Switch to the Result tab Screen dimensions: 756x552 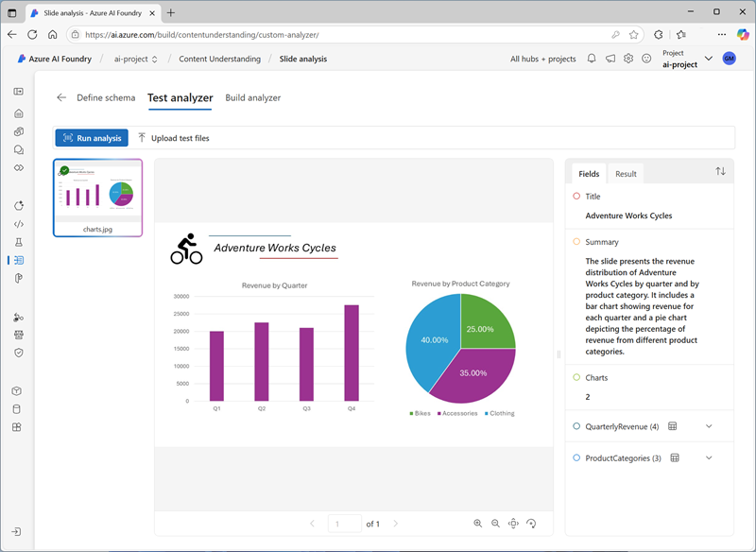pos(626,174)
